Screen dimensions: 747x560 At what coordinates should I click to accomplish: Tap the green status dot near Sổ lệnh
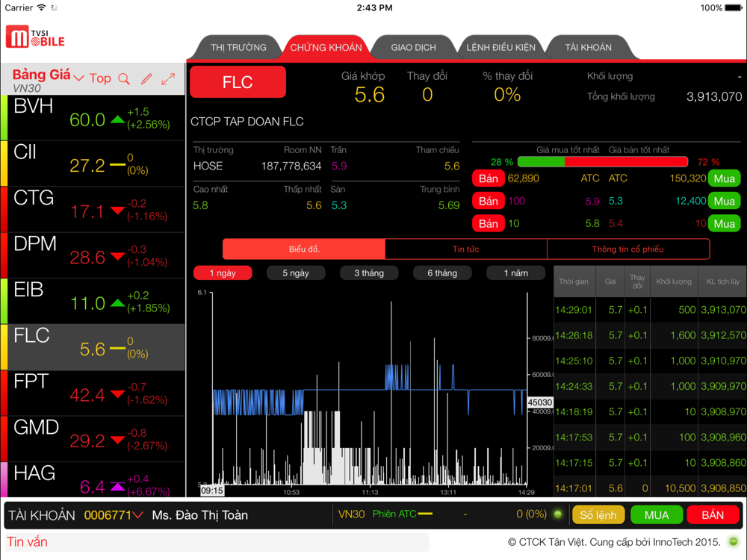pyautogui.click(x=557, y=514)
